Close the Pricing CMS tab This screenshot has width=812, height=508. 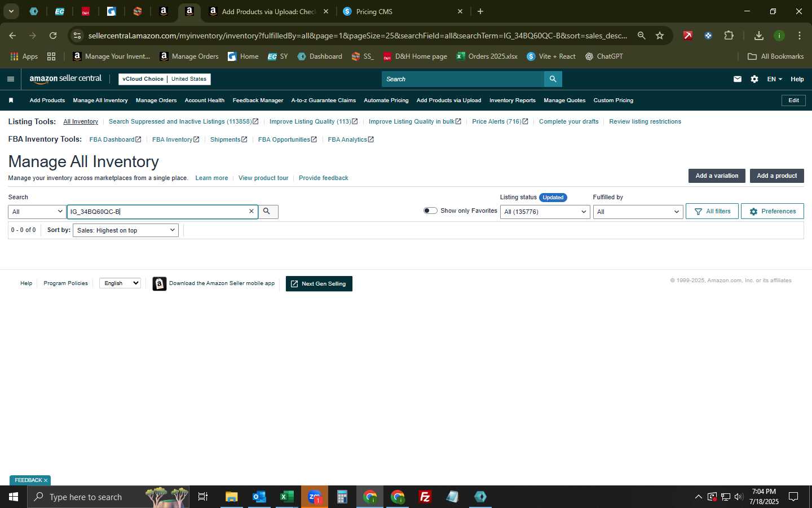[460, 11]
